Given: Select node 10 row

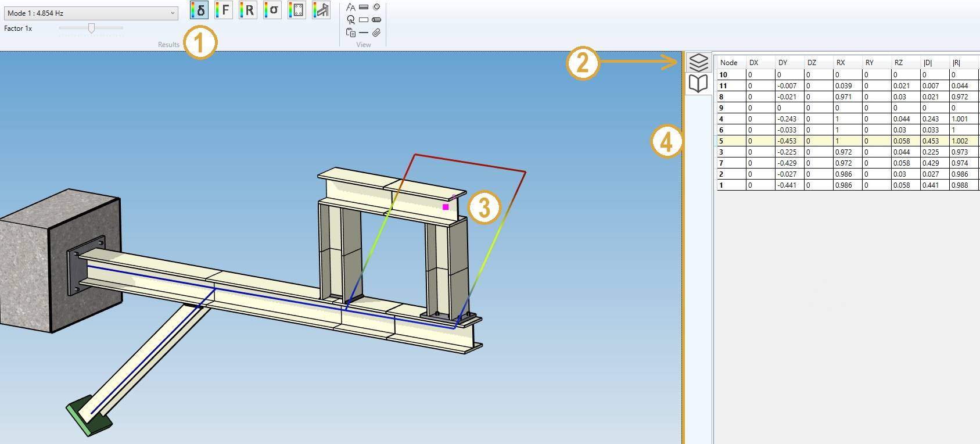Looking at the screenshot, I should coord(848,74).
